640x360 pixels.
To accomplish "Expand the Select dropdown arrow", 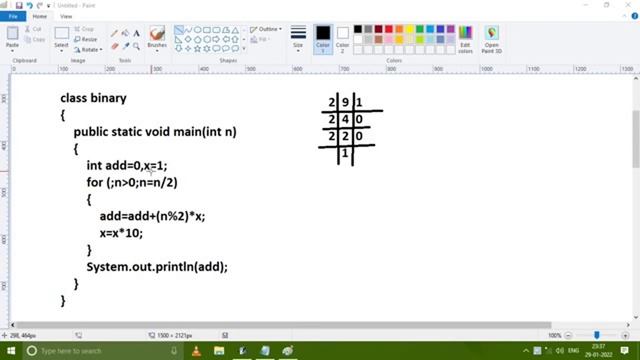I will tap(61, 51).
